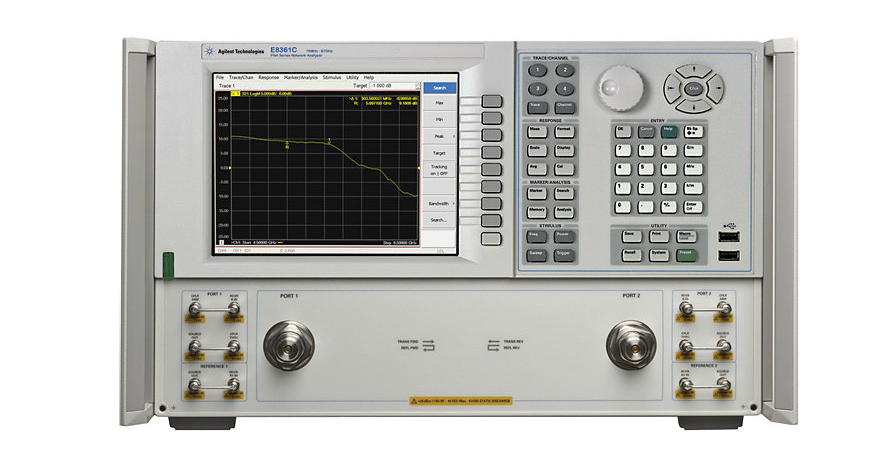
Task: Push the Marker hardkey
Action: pyautogui.click(x=537, y=194)
